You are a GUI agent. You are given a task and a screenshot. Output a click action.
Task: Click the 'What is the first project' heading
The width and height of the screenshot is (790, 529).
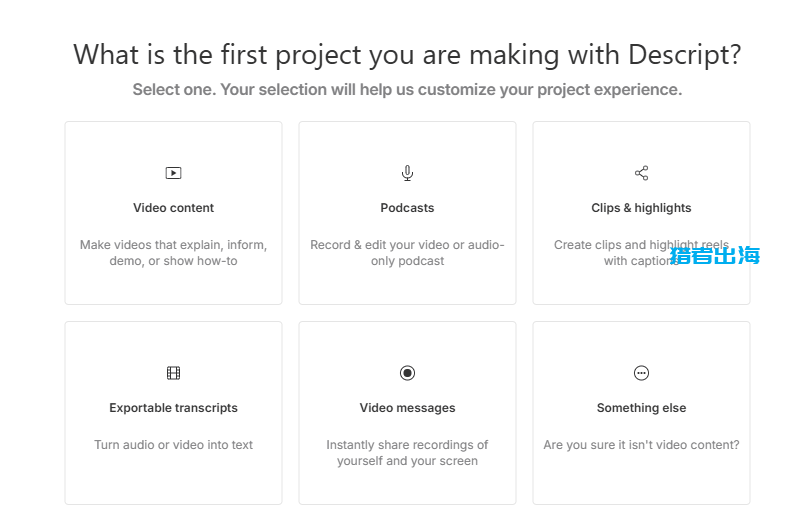point(407,54)
